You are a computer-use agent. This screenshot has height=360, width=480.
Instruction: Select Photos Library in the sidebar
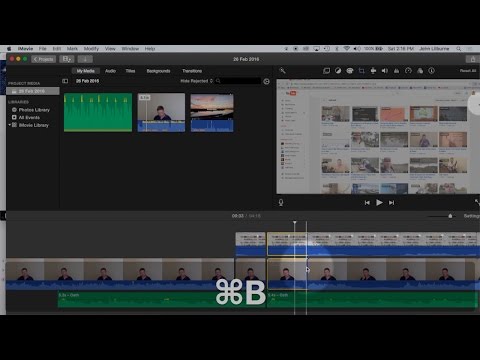coord(34,110)
